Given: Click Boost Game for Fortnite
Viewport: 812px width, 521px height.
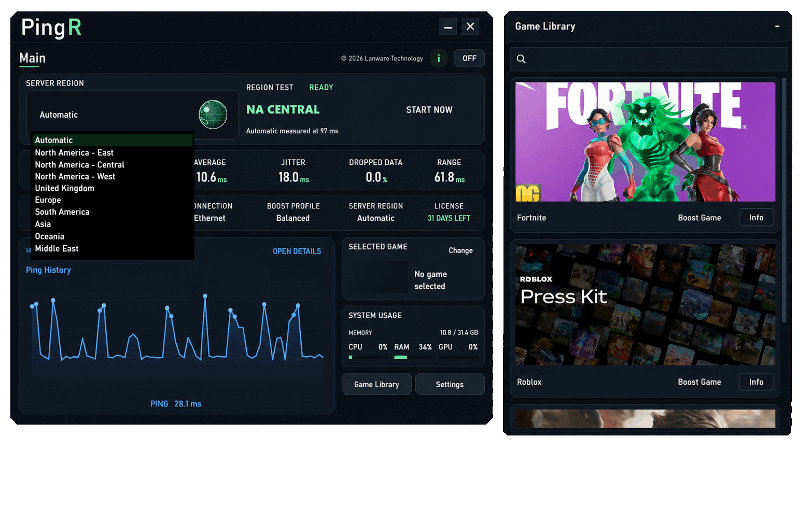Looking at the screenshot, I should pos(699,218).
